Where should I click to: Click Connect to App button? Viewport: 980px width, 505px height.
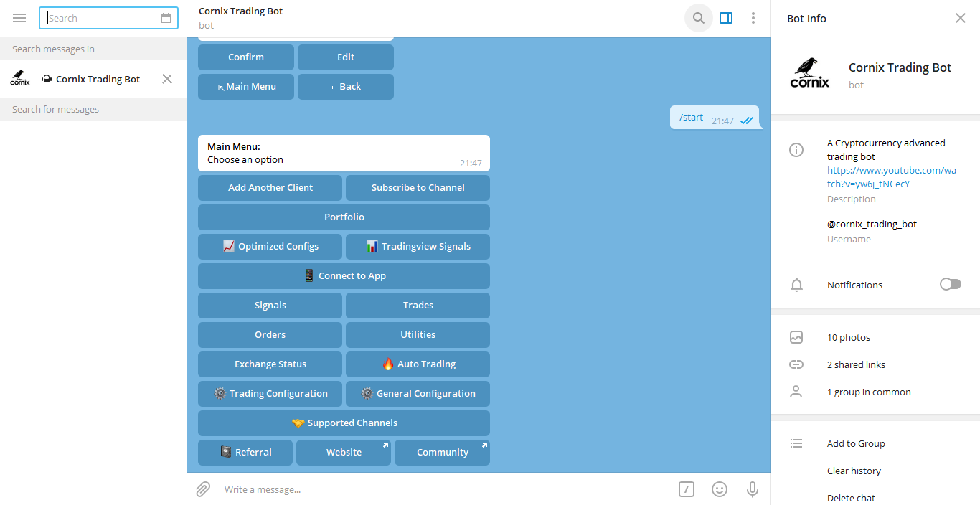click(344, 275)
